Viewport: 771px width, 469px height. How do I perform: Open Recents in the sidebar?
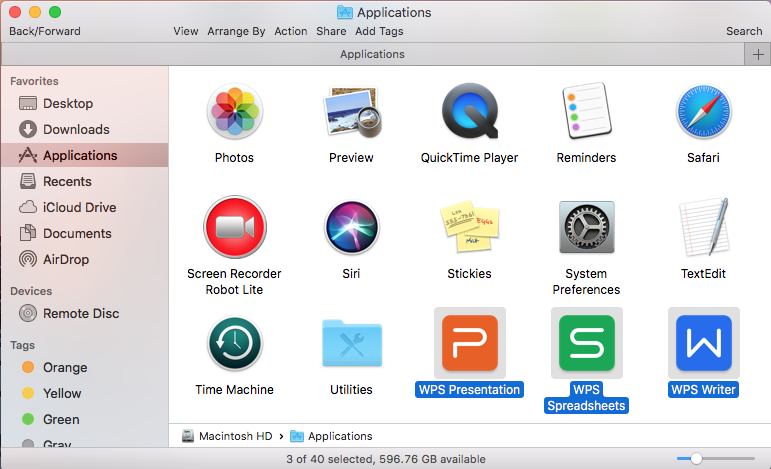click(85, 181)
